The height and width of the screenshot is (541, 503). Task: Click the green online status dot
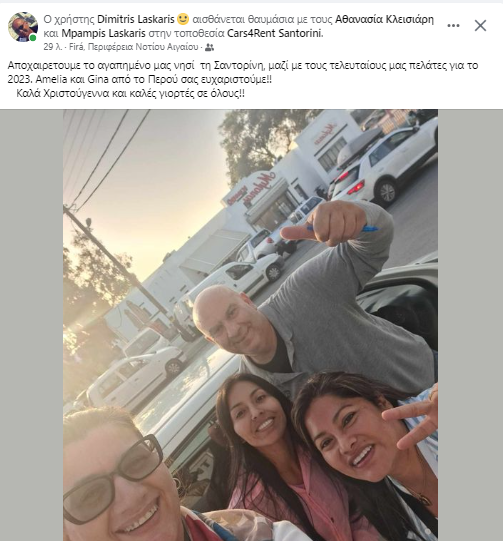(x=33, y=38)
